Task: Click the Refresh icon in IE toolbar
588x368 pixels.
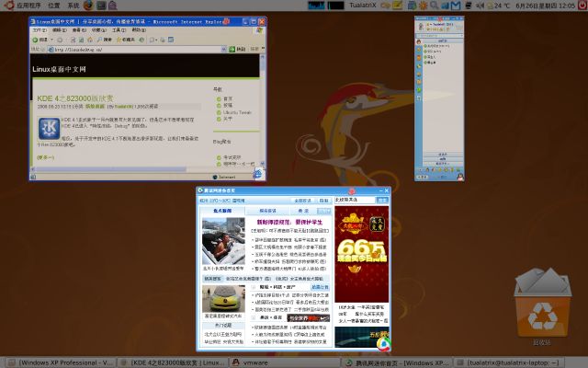Action: tap(81, 40)
